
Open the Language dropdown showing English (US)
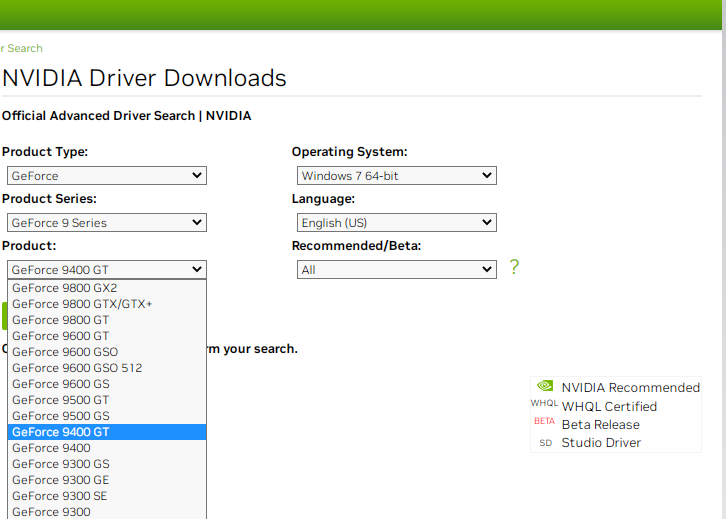[396, 223]
